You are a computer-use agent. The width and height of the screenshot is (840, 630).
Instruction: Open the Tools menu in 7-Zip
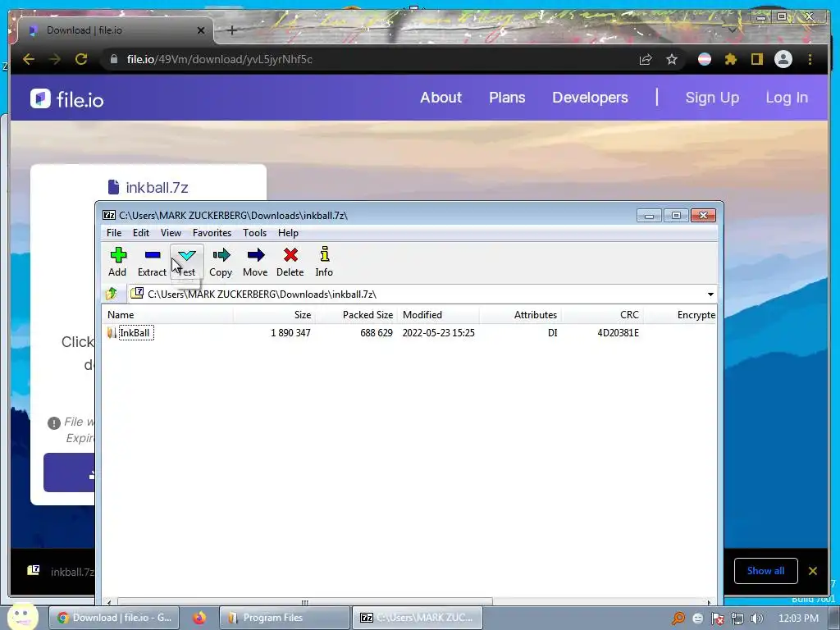pyautogui.click(x=254, y=232)
